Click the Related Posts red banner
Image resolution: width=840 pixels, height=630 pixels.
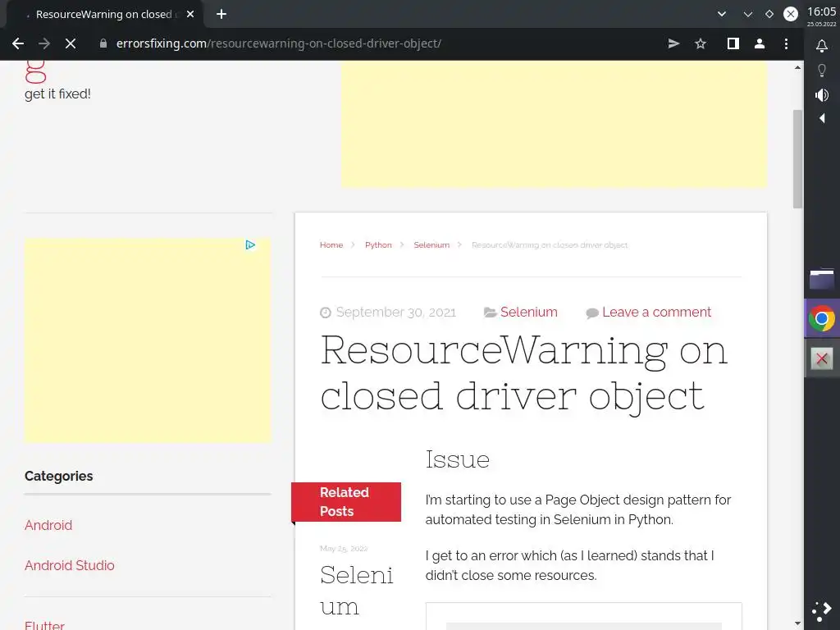pyautogui.click(x=346, y=502)
